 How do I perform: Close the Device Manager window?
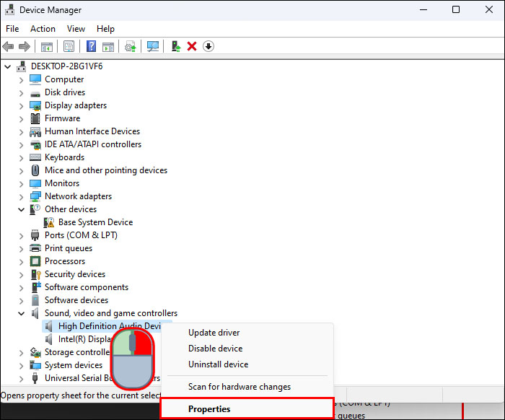click(x=489, y=9)
